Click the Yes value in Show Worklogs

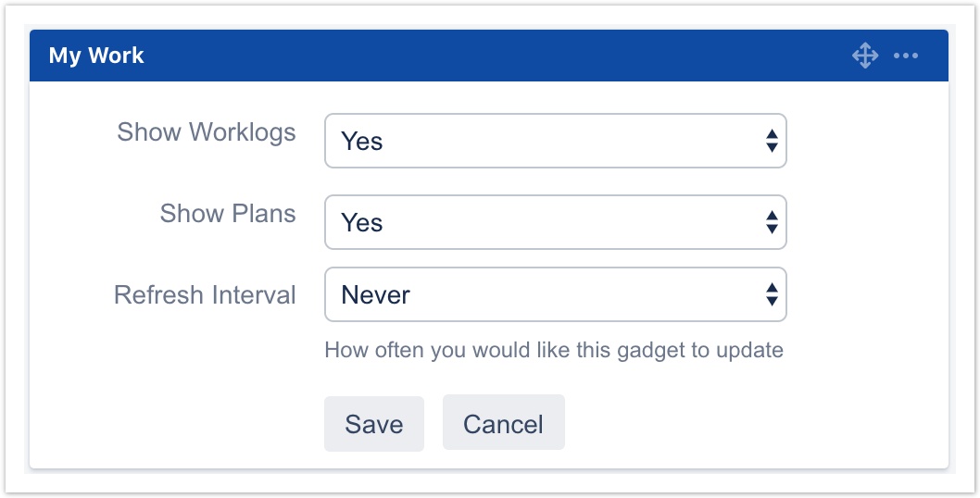click(x=362, y=142)
